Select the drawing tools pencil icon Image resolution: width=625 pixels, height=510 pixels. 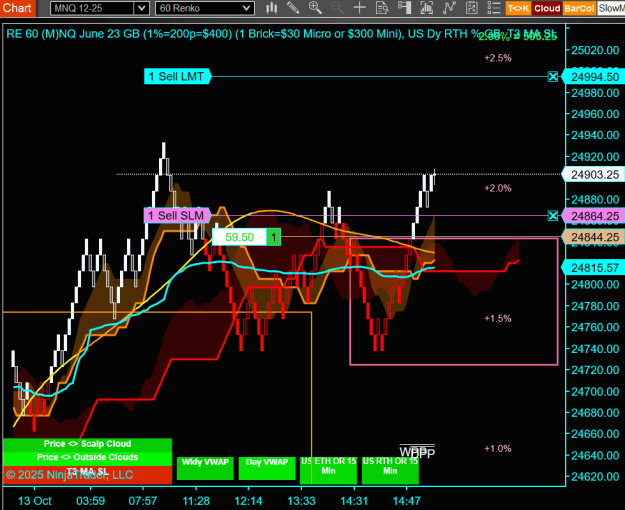point(293,8)
